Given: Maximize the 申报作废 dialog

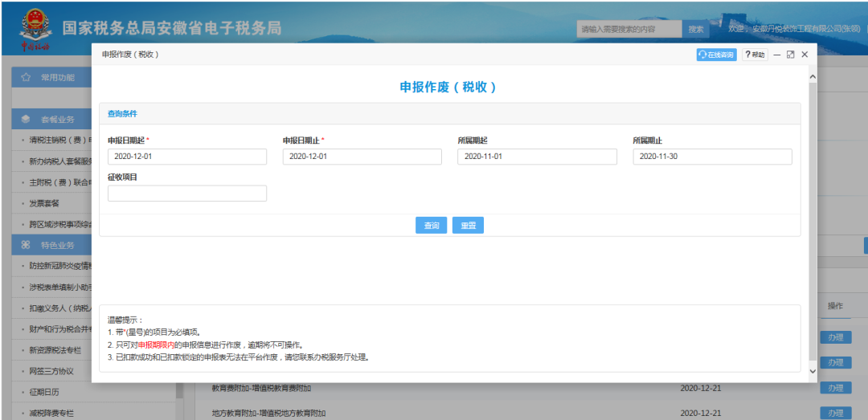Looking at the screenshot, I should coord(790,55).
